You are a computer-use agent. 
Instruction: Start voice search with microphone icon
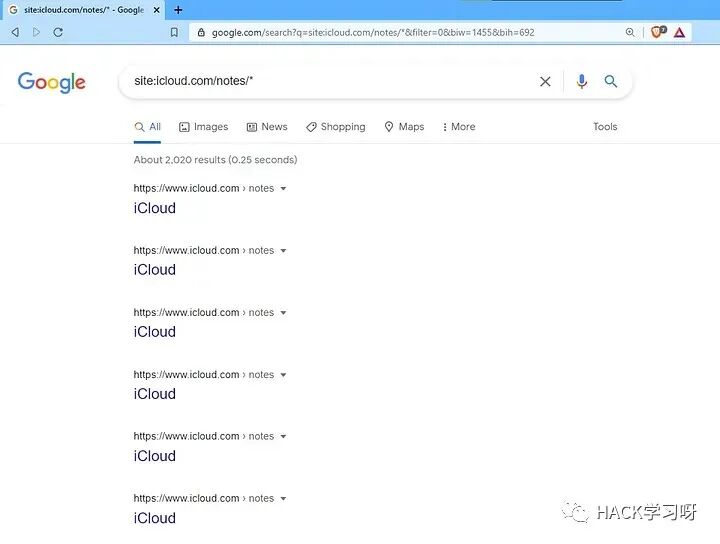click(x=581, y=81)
